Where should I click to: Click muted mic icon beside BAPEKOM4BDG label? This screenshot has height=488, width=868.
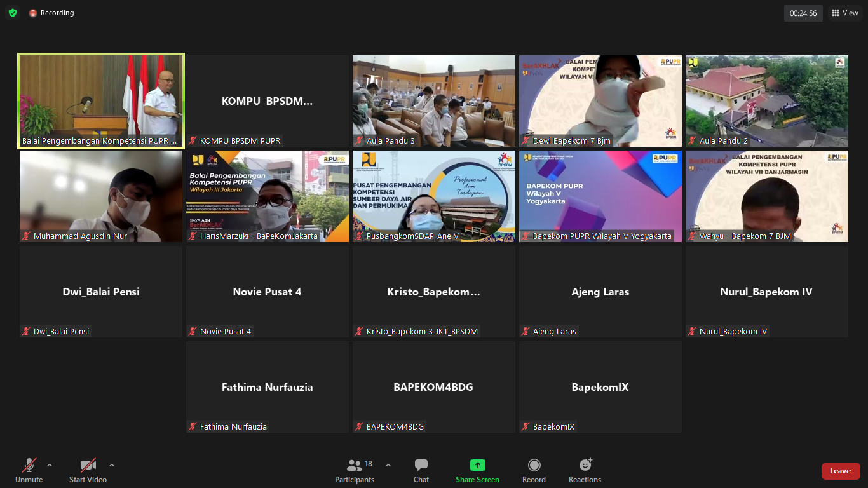pyautogui.click(x=360, y=427)
